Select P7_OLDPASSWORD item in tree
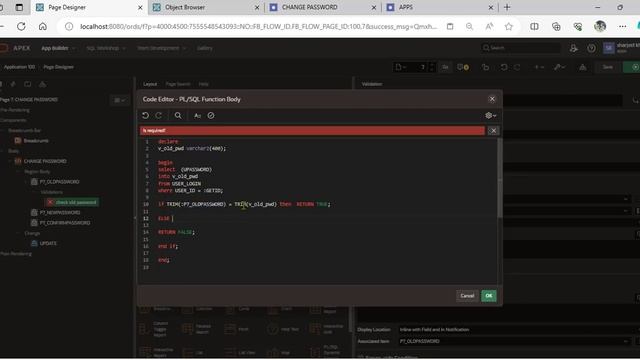 tap(59, 182)
